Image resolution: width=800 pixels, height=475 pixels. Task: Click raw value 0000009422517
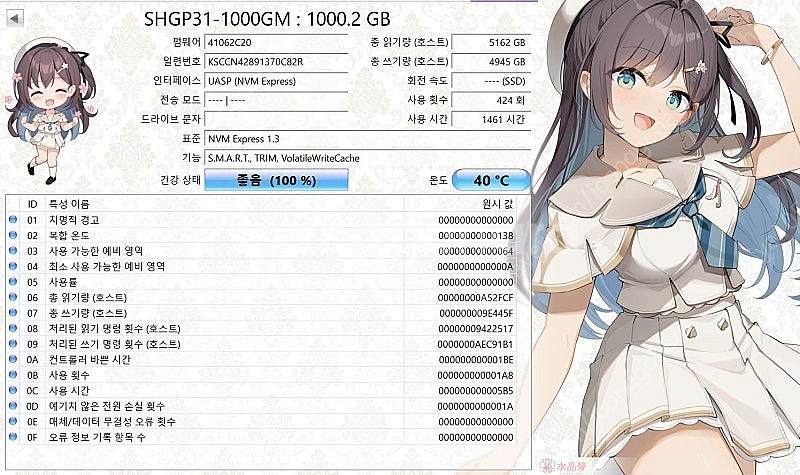(476, 329)
